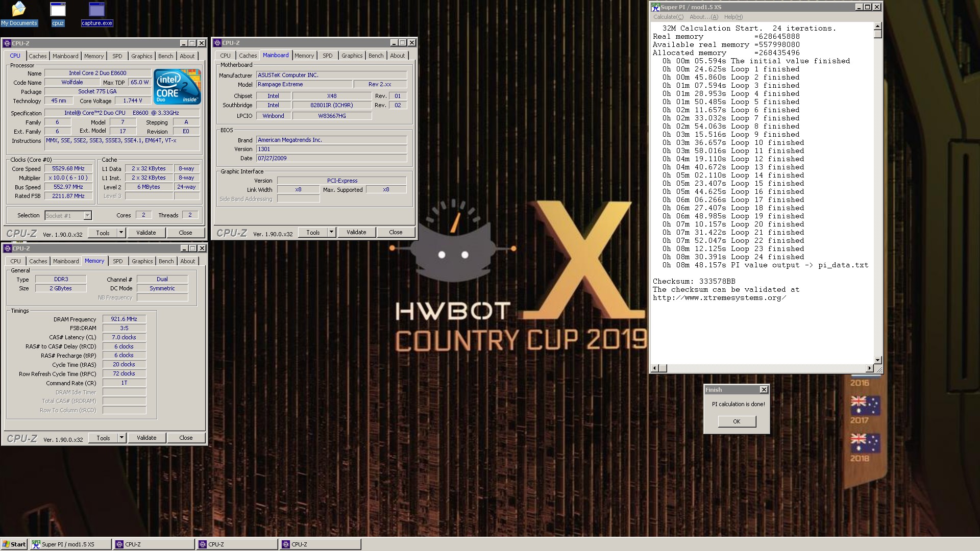Open the Help menu in Super PI

pyautogui.click(x=733, y=17)
